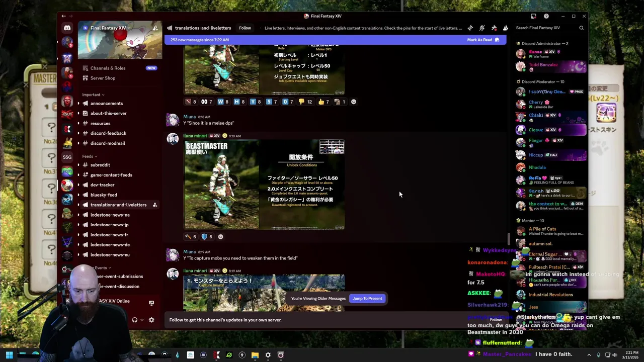Open the SSG server icon
Screen dimensions: 644x362
[67, 157]
